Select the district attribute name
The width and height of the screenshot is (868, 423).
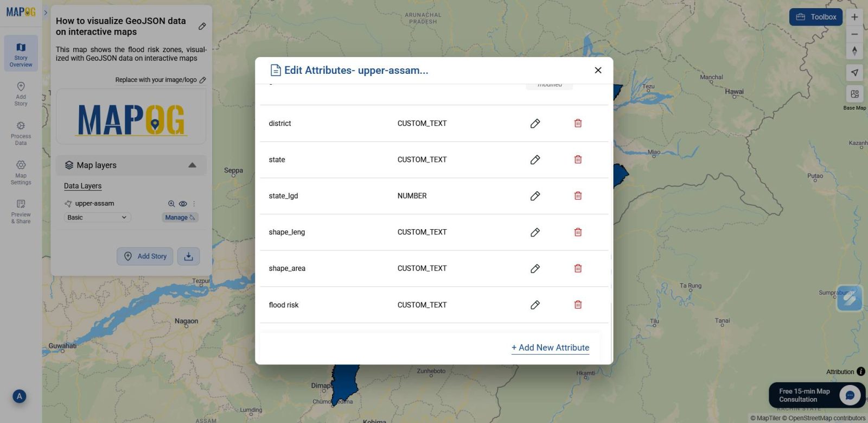click(x=280, y=123)
